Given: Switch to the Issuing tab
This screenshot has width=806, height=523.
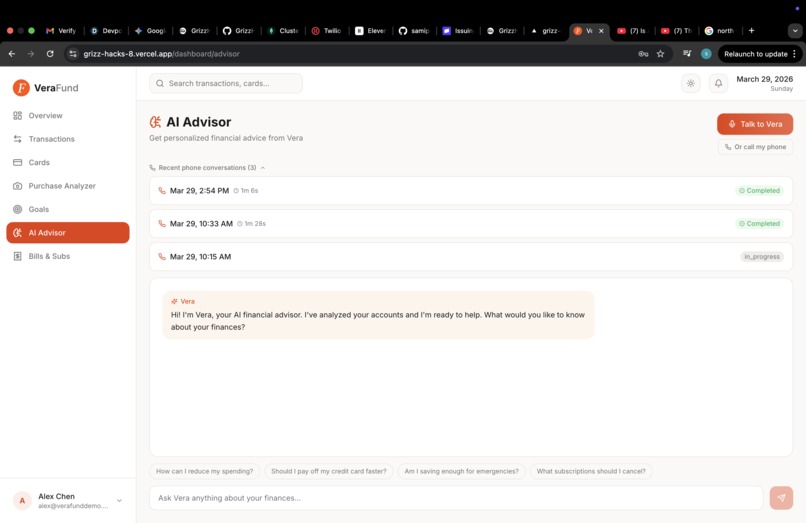Looking at the screenshot, I should (x=459, y=31).
